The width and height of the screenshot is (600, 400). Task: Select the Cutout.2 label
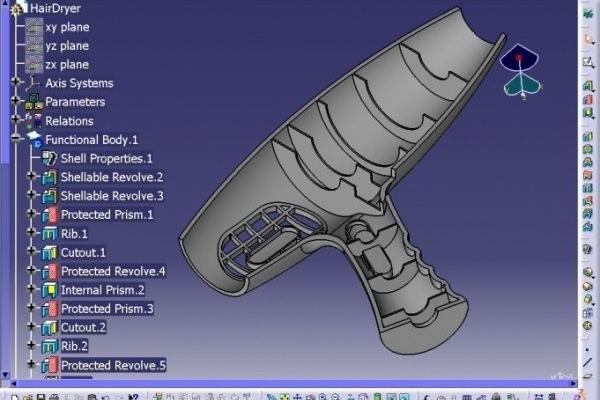(x=83, y=328)
